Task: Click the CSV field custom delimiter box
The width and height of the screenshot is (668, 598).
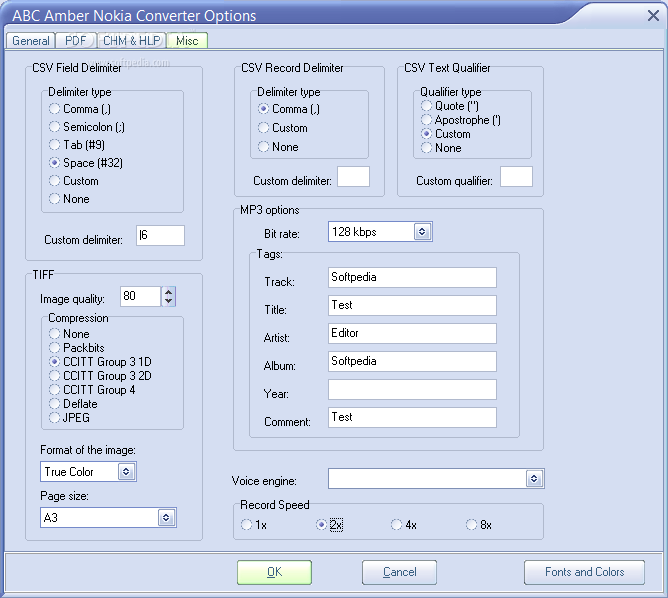Action: click(x=160, y=236)
